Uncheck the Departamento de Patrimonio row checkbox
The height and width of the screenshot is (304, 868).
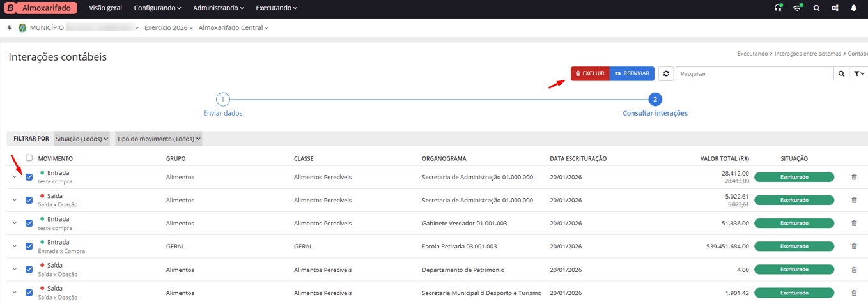(x=29, y=270)
